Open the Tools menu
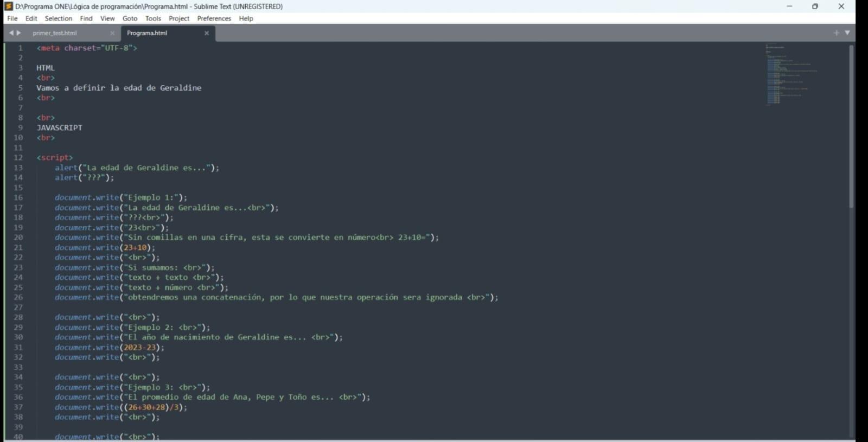Viewport: 868px width, 442px height. [x=153, y=18]
